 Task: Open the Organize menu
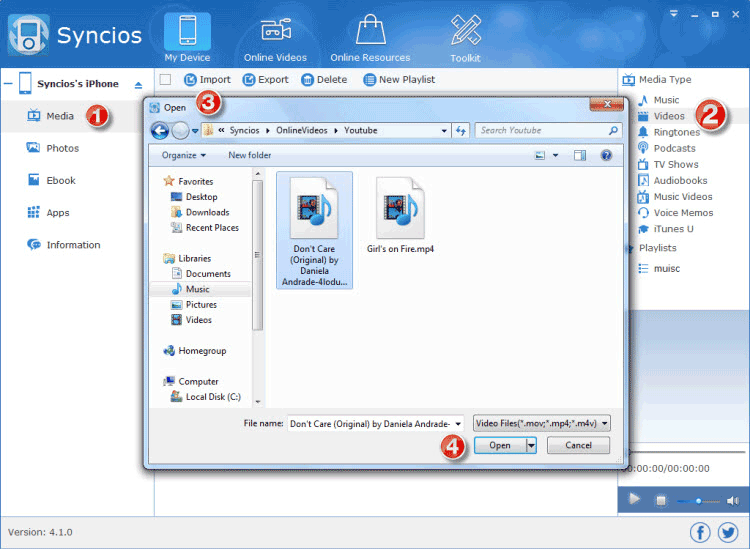point(184,155)
